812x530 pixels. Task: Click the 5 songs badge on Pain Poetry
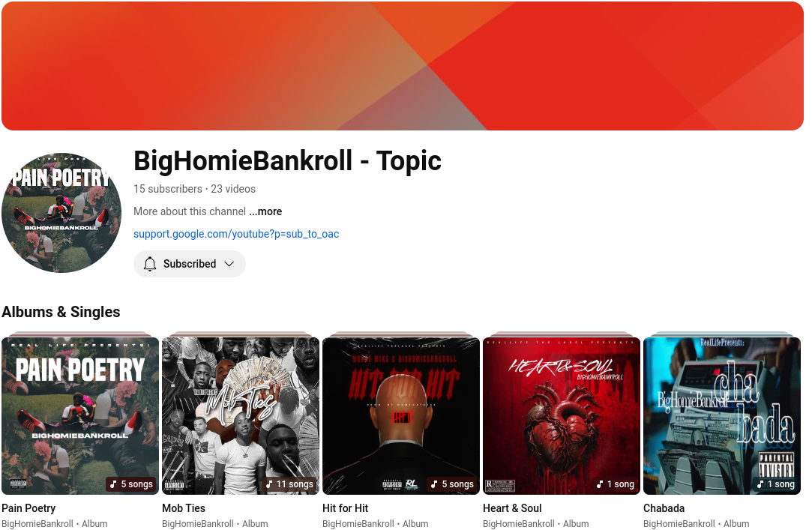pos(131,484)
